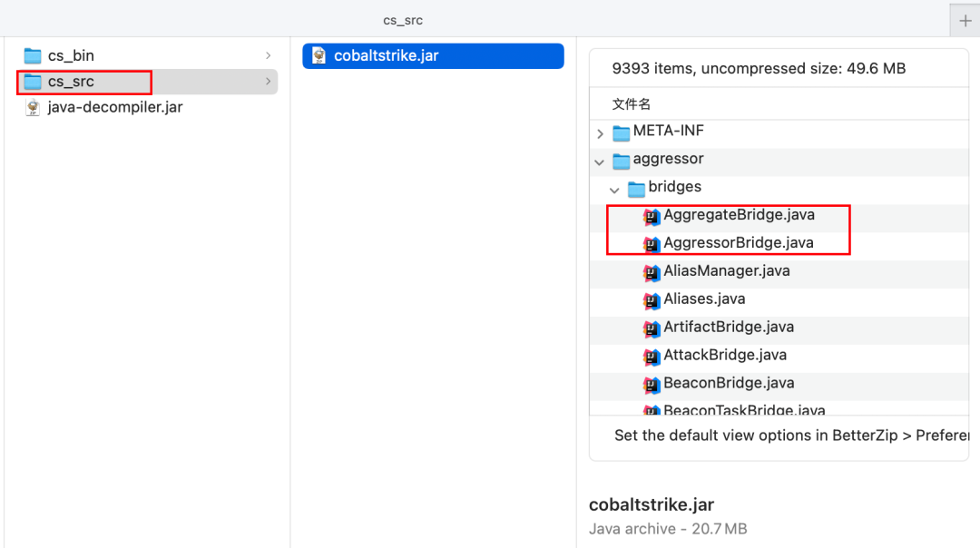Click the AggregateBridge.java file icon

(x=652, y=216)
